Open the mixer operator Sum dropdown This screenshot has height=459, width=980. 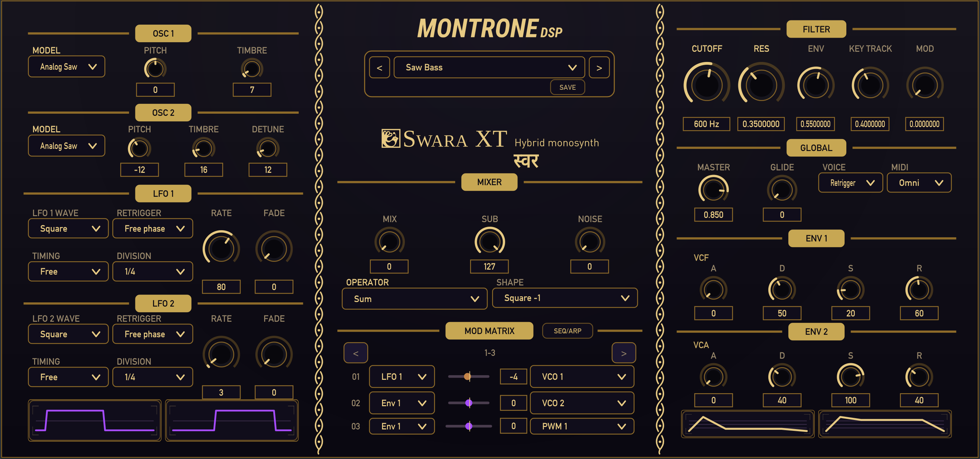coord(414,299)
